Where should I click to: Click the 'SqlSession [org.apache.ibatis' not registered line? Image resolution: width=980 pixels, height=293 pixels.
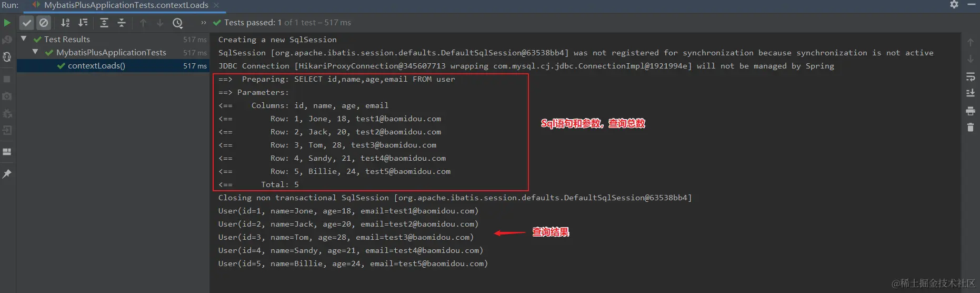[x=576, y=53]
